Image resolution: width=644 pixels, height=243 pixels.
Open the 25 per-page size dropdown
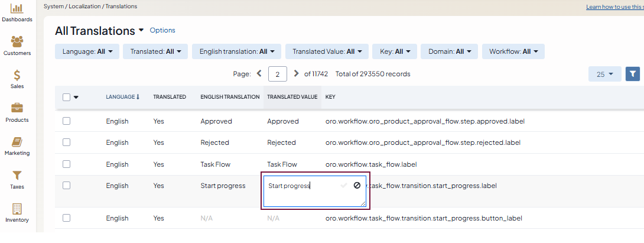tap(604, 74)
